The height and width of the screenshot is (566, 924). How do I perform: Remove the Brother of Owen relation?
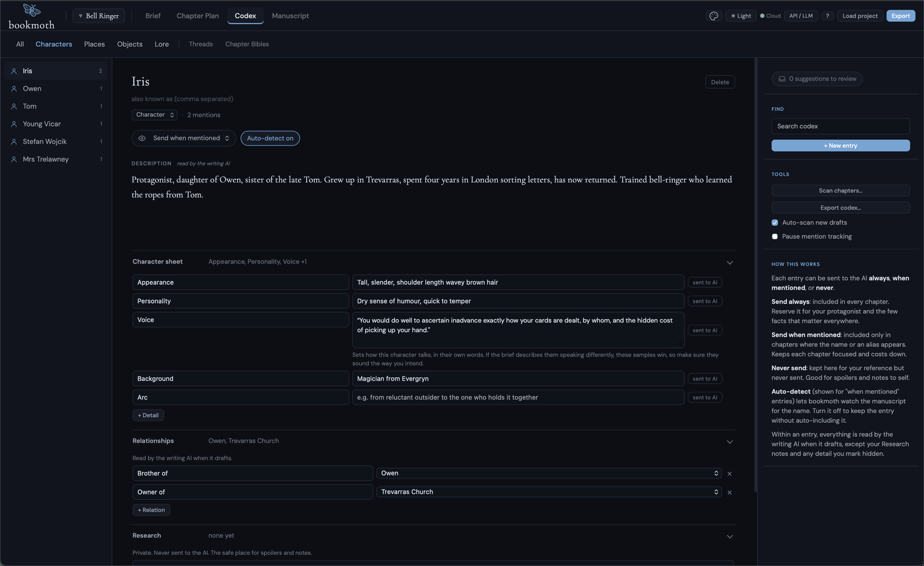(729, 474)
